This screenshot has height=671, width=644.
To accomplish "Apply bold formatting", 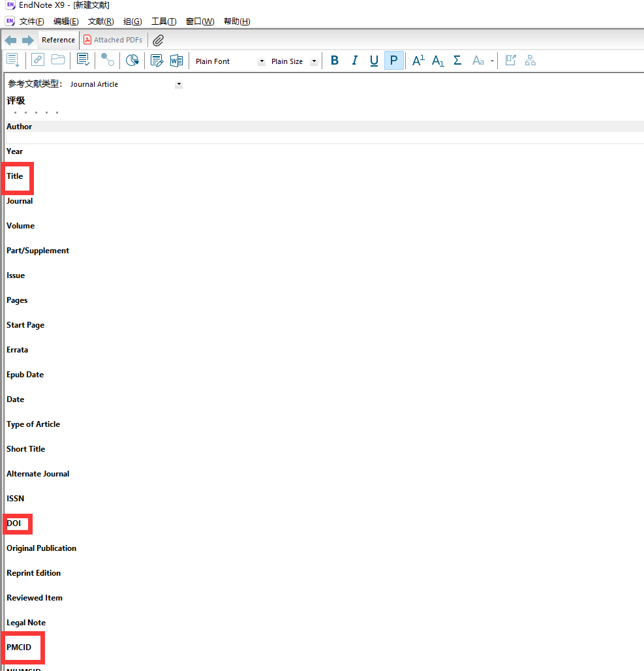I will tap(335, 61).
